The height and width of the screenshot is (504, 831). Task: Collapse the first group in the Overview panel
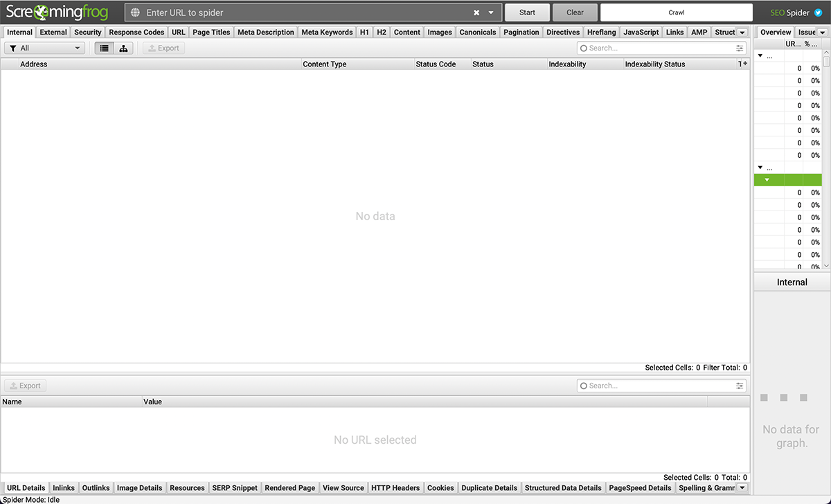tap(760, 55)
